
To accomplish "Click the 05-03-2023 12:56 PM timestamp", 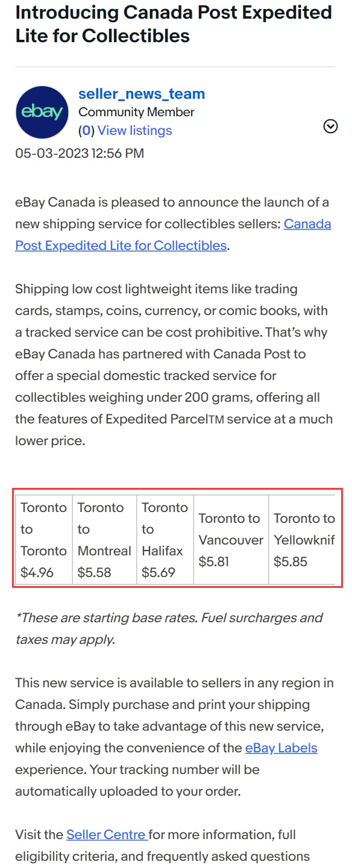I will 80,153.
